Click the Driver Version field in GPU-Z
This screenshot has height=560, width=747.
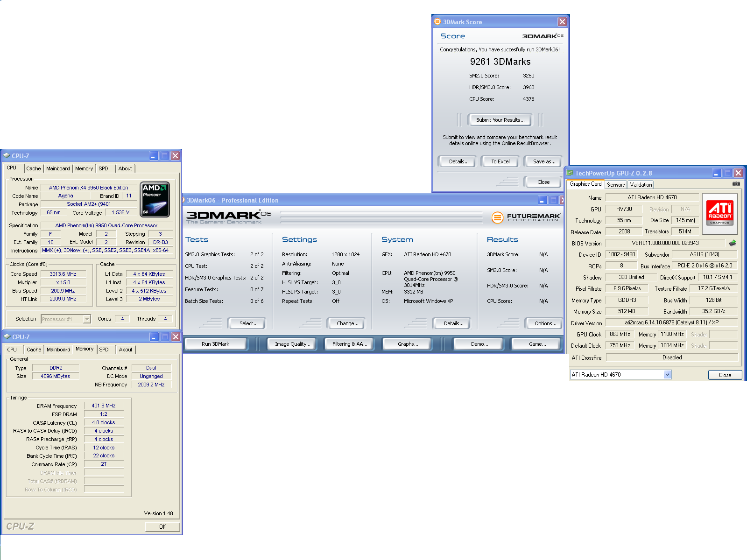671,322
